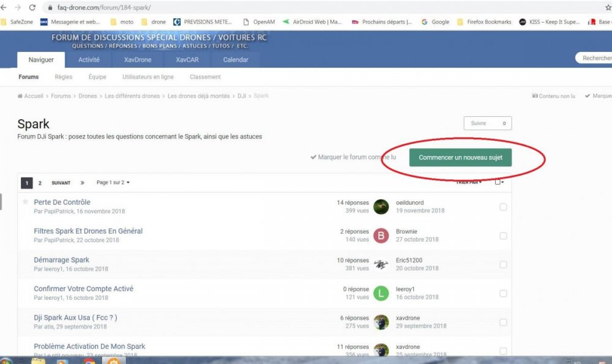Open the Google bookmark
Image resolution: width=612 pixels, height=364 pixels.
[x=436, y=22]
